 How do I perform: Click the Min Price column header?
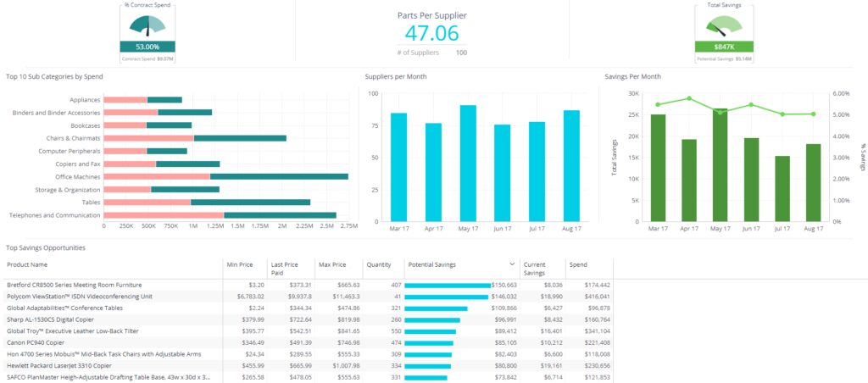240,264
